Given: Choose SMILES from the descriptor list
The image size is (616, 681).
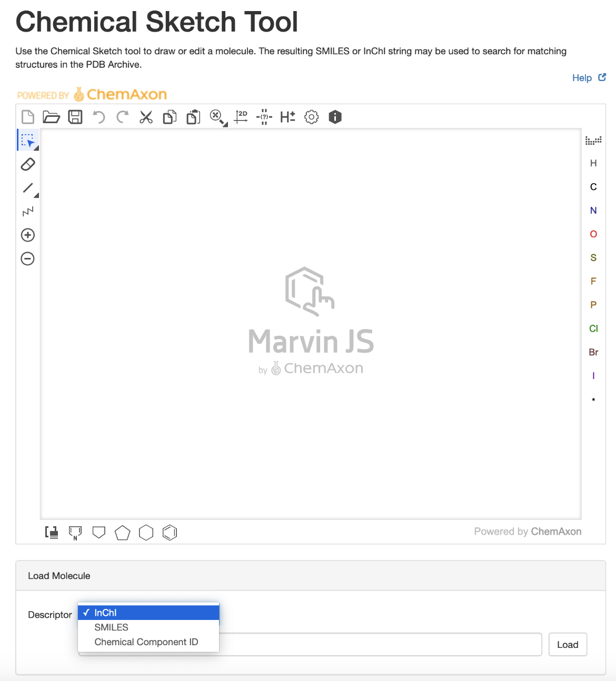Looking at the screenshot, I should [111, 627].
